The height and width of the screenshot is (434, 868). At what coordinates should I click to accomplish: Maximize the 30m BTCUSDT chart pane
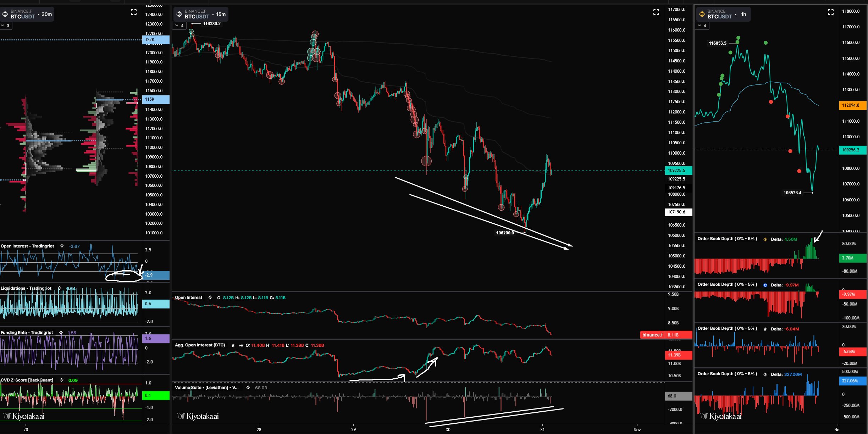click(x=134, y=12)
